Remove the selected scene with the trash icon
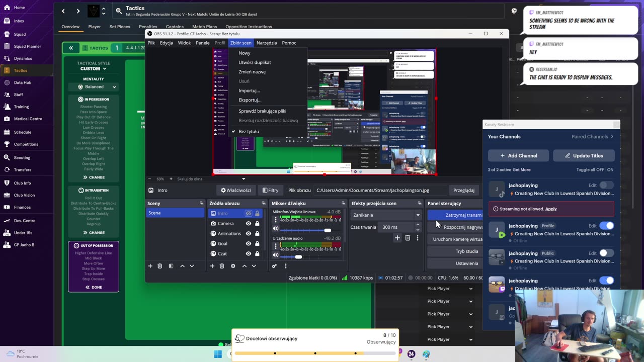The width and height of the screenshot is (644, 362). [159, 266]
